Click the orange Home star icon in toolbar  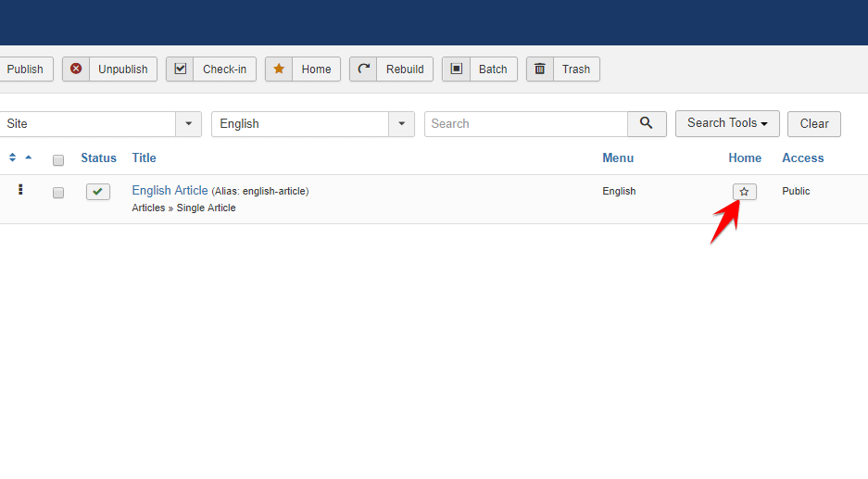point(279,69)
